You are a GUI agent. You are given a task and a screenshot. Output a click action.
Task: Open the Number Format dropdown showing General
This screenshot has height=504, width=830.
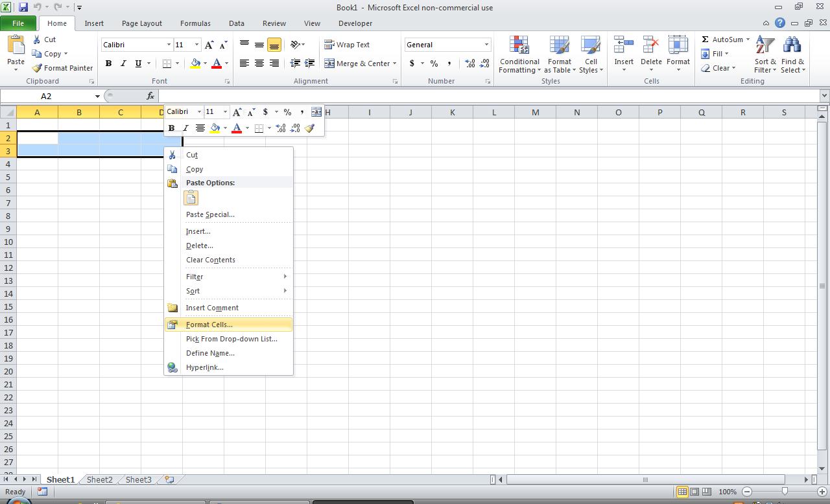pos(447,44)
